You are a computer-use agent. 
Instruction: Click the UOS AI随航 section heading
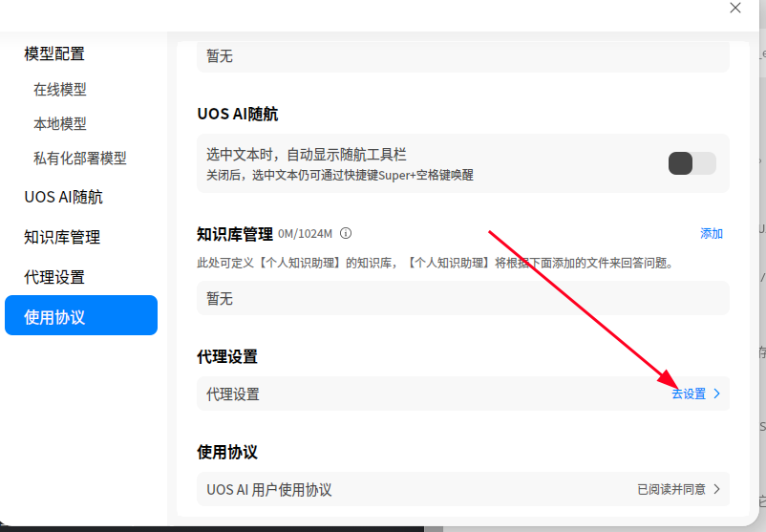tap(238, 114)
